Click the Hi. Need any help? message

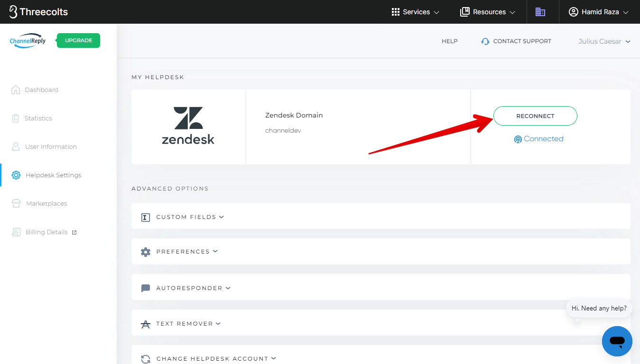click(599, 308)
